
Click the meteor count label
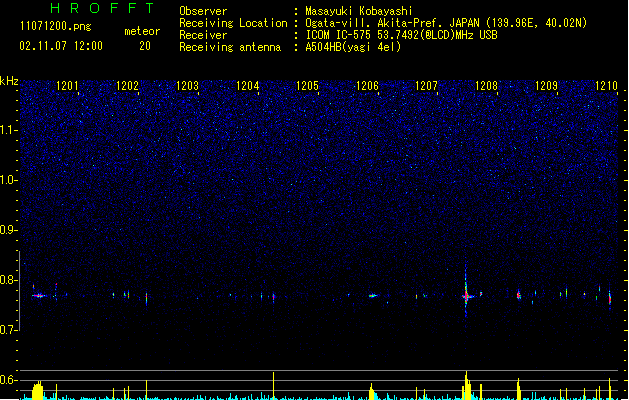pyautogui.click(x=142, y=31)
